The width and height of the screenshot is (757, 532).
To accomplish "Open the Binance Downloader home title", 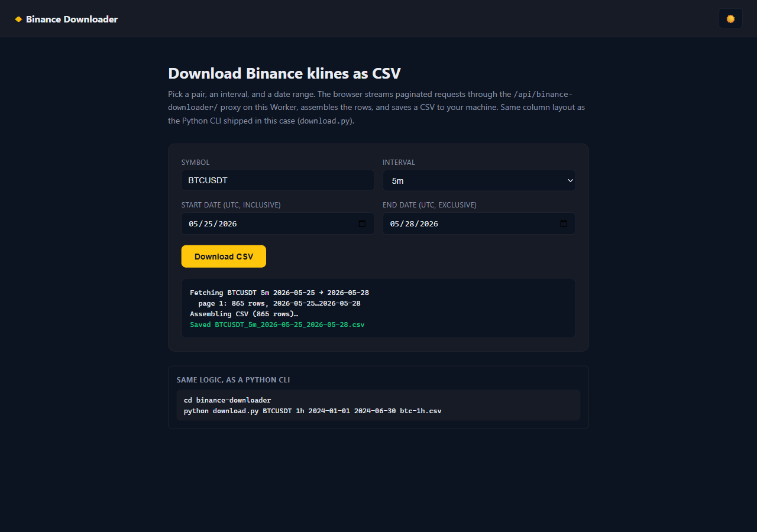I will coord(72,20).
